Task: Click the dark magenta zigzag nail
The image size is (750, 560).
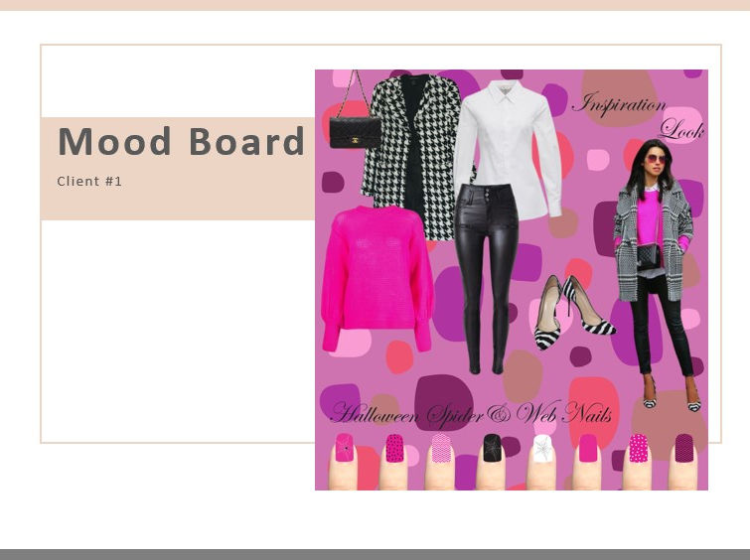Action: [x=684, y=448]
